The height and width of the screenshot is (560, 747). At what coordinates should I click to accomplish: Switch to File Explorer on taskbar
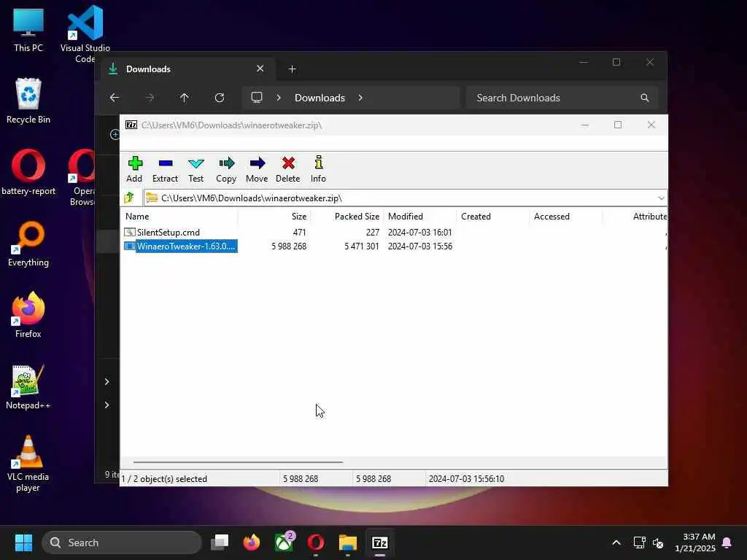click(348, 542)
